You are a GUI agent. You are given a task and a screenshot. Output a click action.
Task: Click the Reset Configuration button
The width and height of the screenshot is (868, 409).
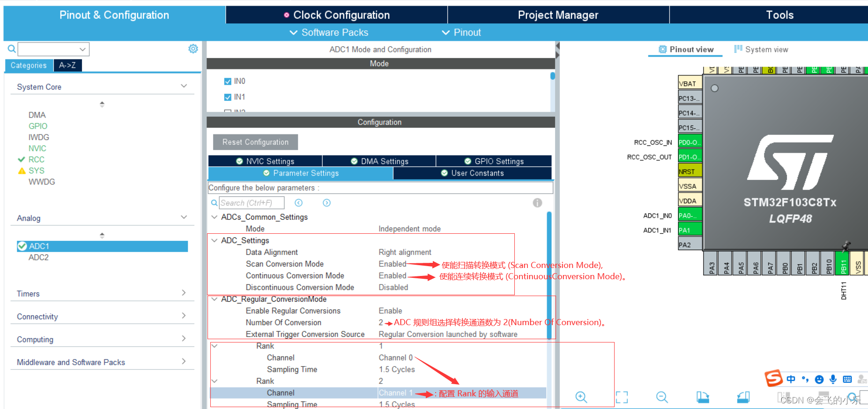255,142
